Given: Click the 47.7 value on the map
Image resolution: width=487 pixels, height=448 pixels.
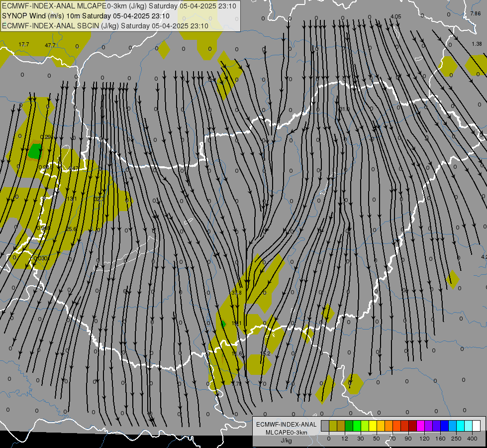Looking at the screenshot, I should [50, 45].
